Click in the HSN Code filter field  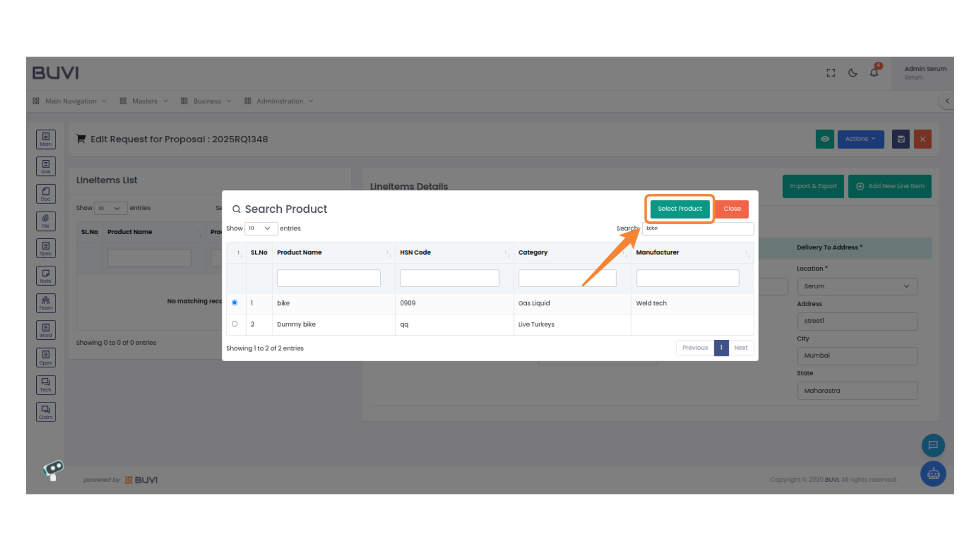[449, 278]
